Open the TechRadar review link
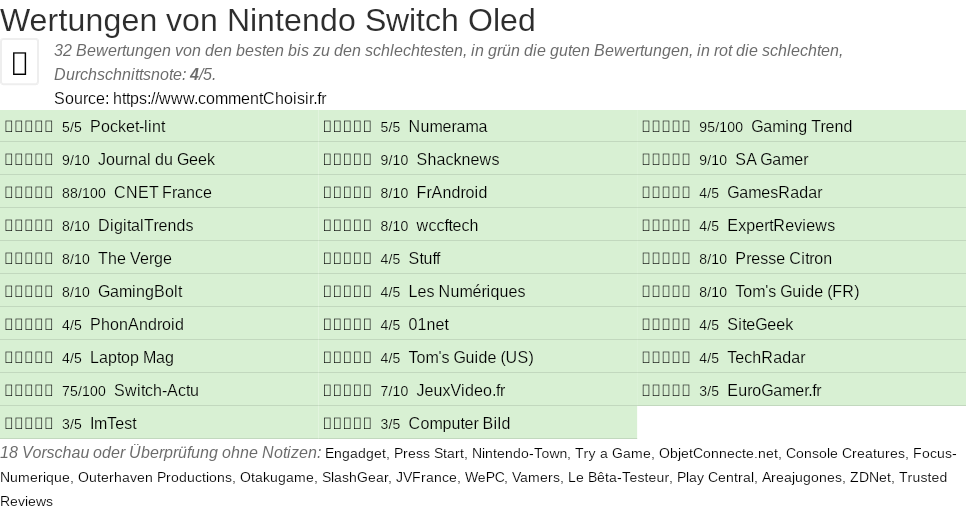The height and width of the screenshot is (512, 966). [765, 358]
